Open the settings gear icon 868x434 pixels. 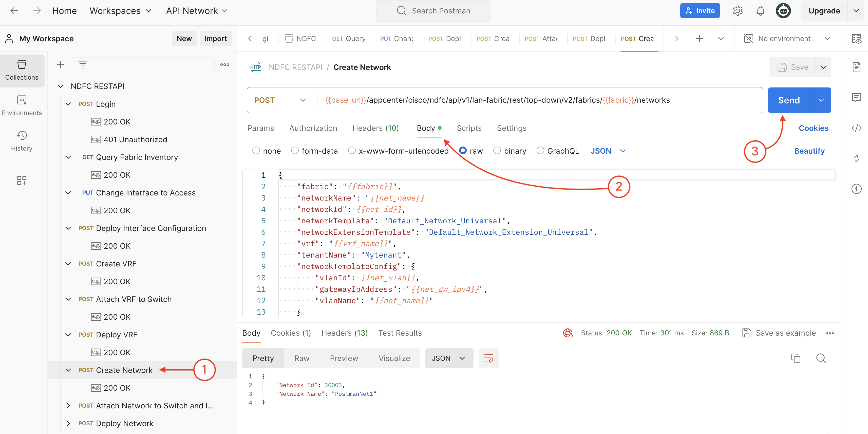[x=738, y=11]
